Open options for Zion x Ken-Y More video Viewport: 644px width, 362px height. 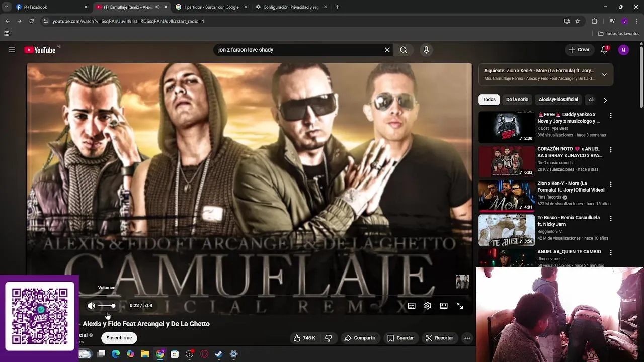pos(611,184)
